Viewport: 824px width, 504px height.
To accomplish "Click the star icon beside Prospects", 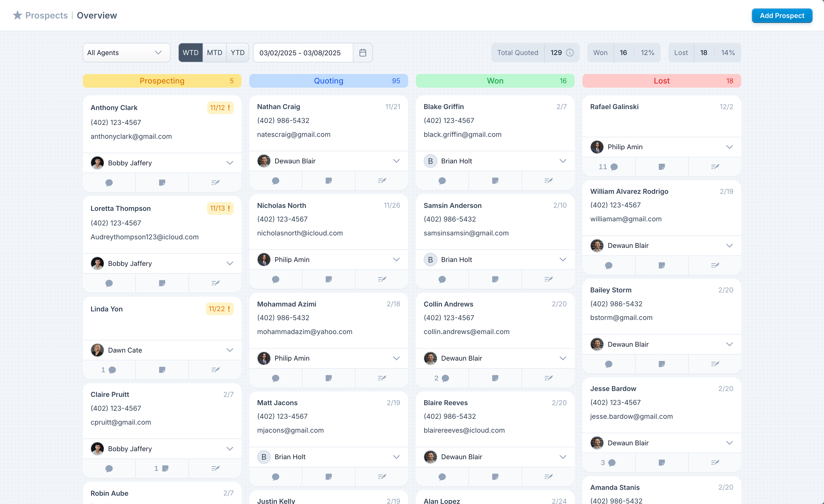I will point(17,15).
